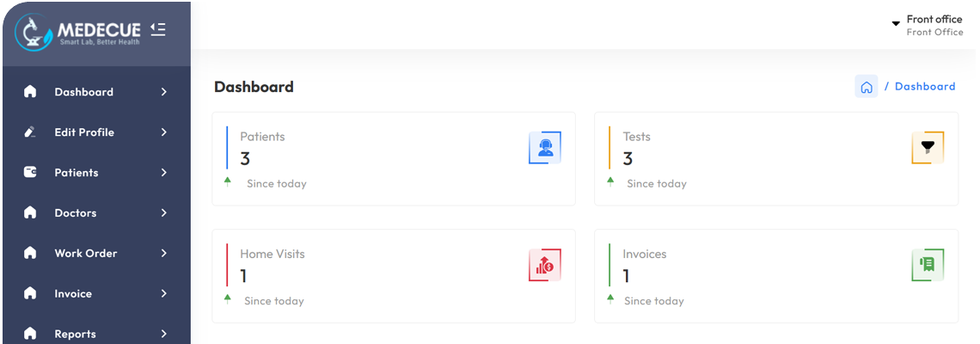Image resolution: width=980 pixels, height=344 pixels.
Task: Expand the Work Order submenu chevron
Action: coord(163,254)
